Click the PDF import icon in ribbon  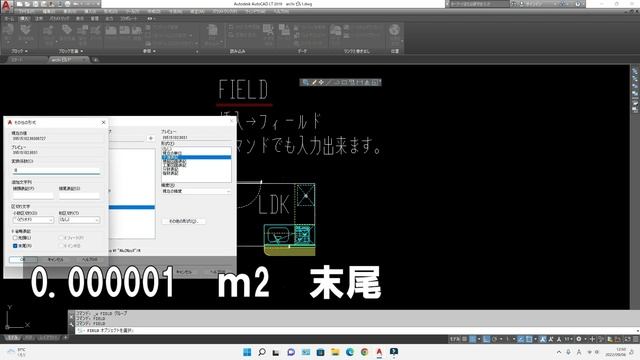tap(212, 31)
